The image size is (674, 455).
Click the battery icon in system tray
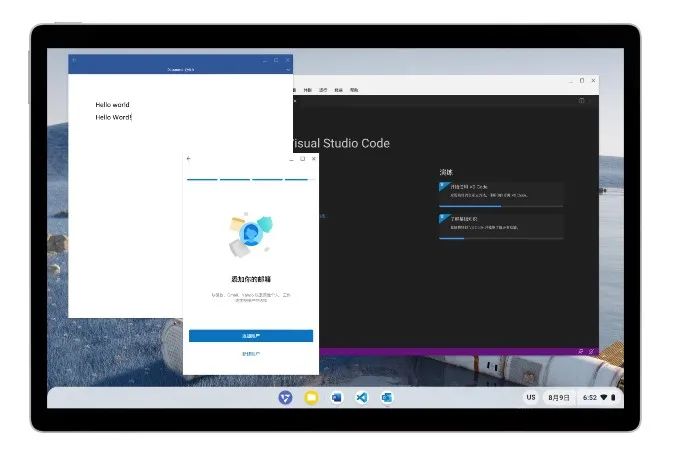coord(613,397)
